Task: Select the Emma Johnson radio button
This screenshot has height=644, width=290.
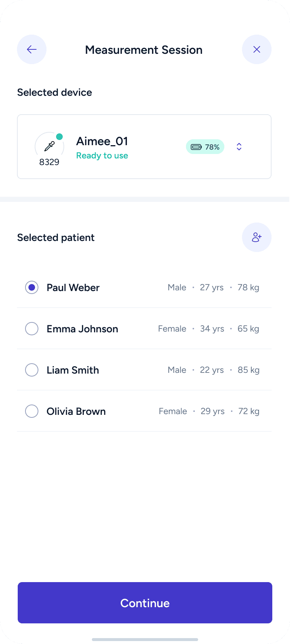Action: [32, 329]
